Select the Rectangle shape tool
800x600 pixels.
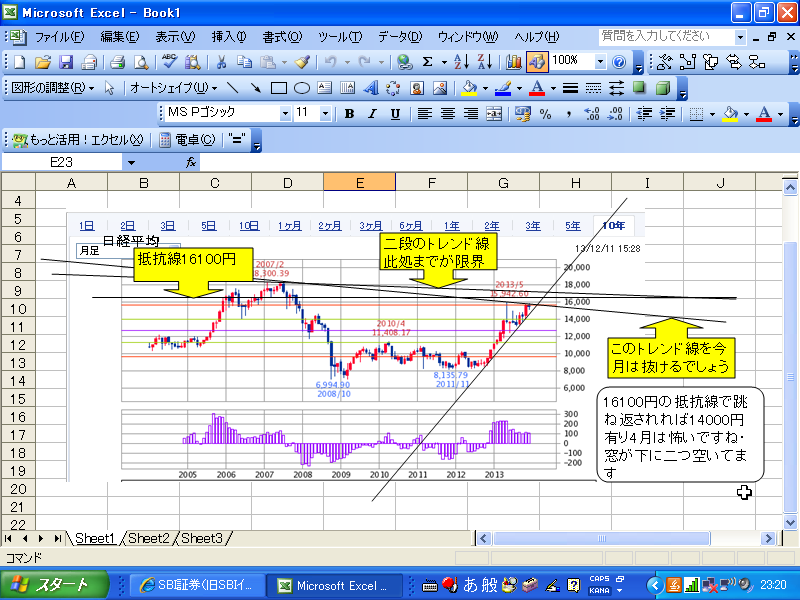coord(279,88)
